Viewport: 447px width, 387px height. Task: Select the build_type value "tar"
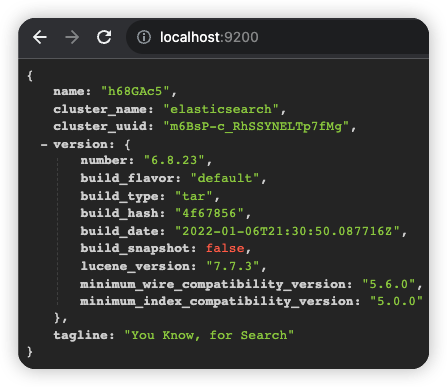[193, 196]
